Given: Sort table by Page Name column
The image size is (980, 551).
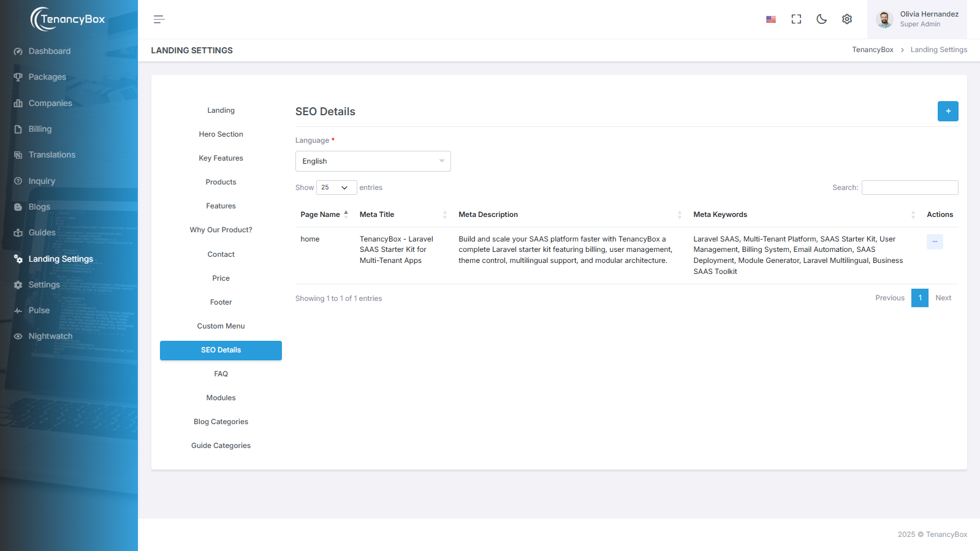Looking at the screenshot, I should tap(324, 215).
